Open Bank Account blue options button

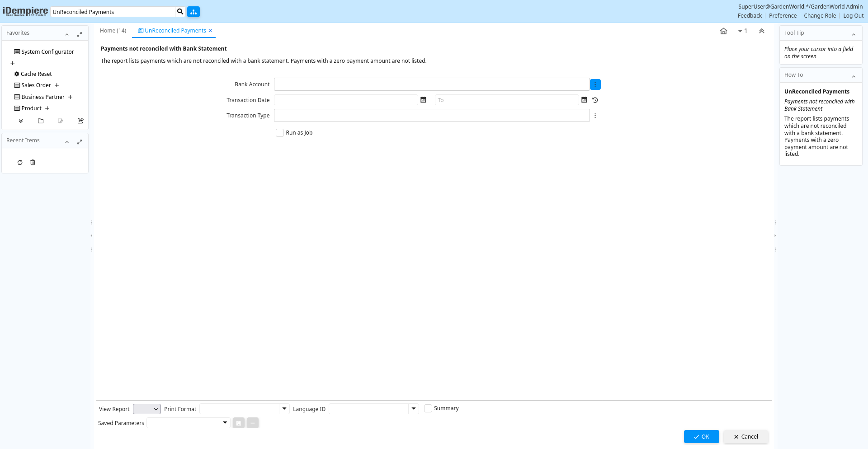(595, 84)
